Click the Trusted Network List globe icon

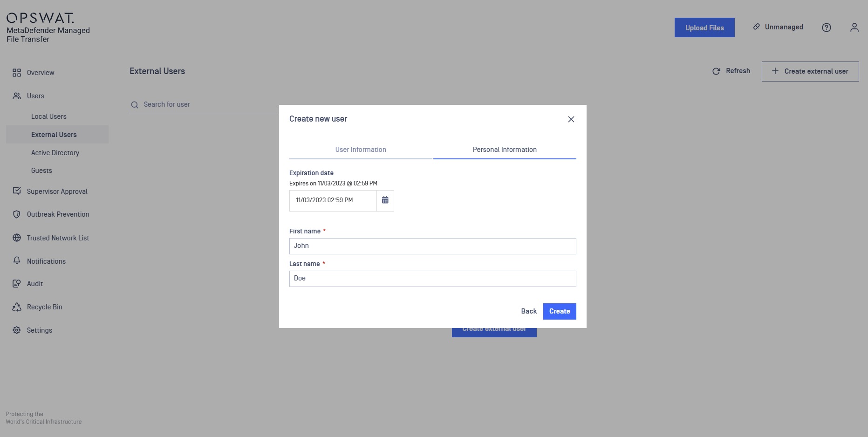click(17, 238)
